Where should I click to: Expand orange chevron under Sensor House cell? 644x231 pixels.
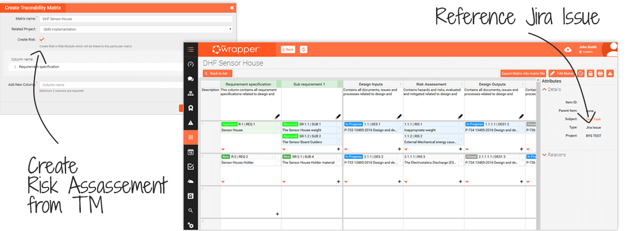(x=223, y=149)
